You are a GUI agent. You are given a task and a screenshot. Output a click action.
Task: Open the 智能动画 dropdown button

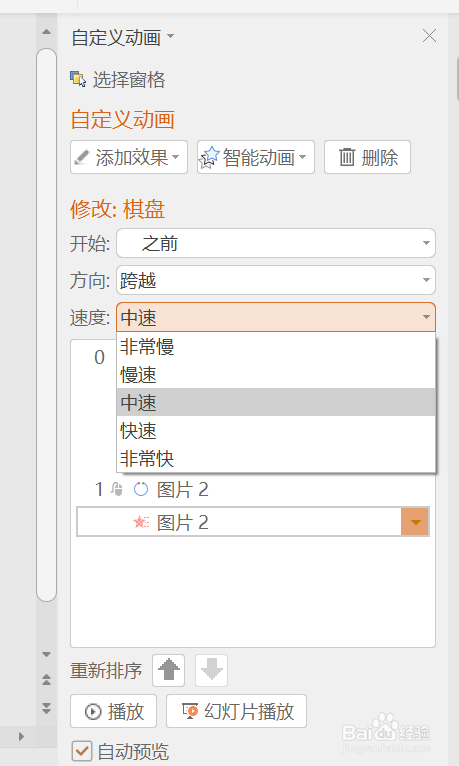(x=256, y=157)
